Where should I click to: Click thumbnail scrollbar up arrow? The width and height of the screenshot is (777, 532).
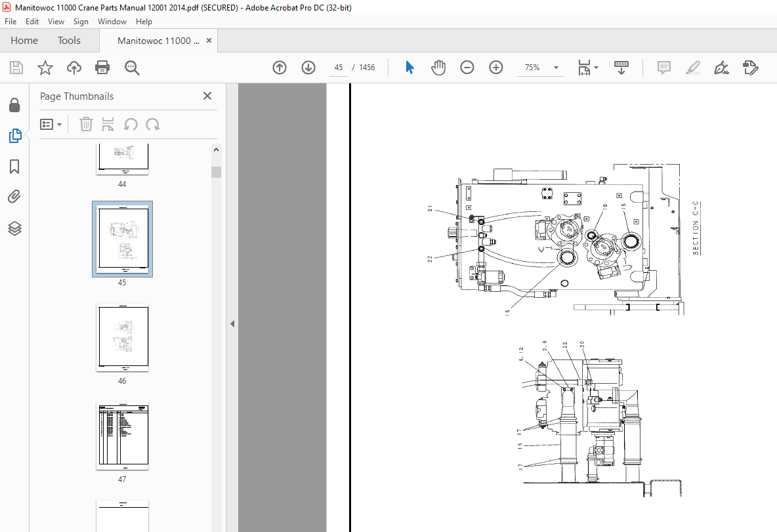[x=216, y=150]
